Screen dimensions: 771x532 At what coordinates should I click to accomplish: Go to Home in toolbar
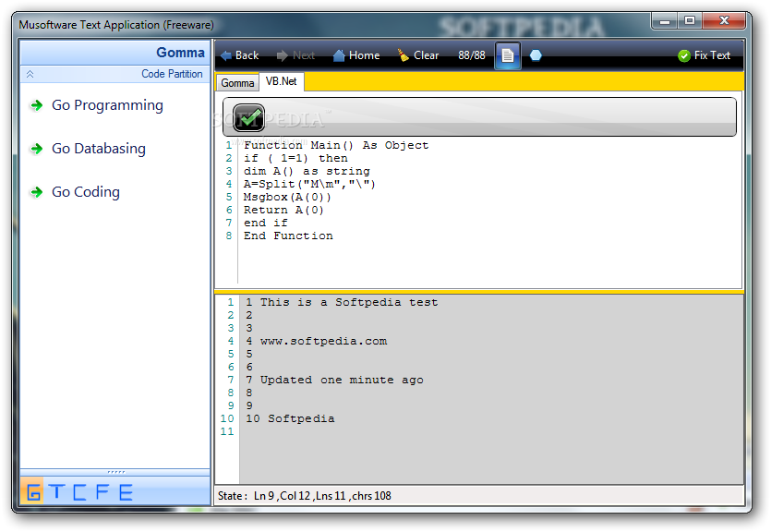coord(356,55)
